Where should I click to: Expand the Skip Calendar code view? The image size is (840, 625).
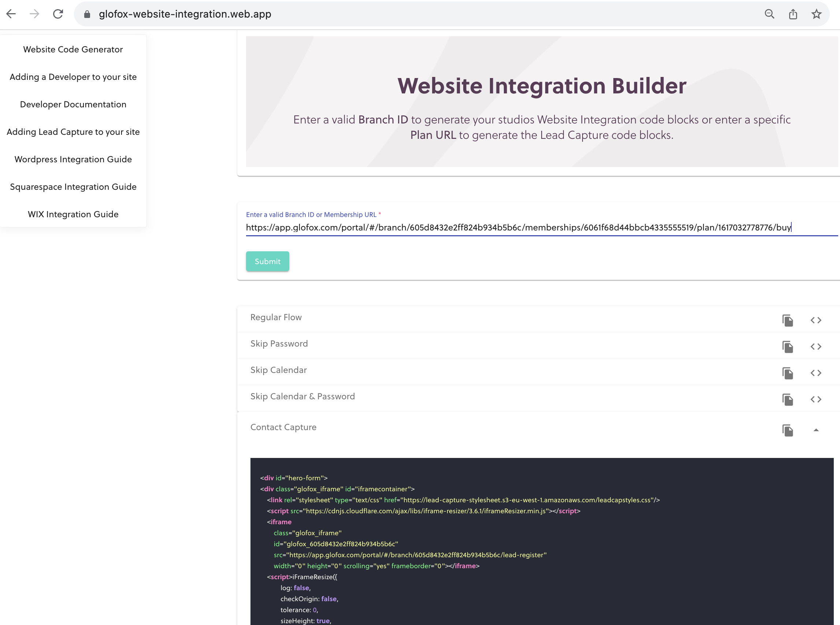[x=816, y=373]
